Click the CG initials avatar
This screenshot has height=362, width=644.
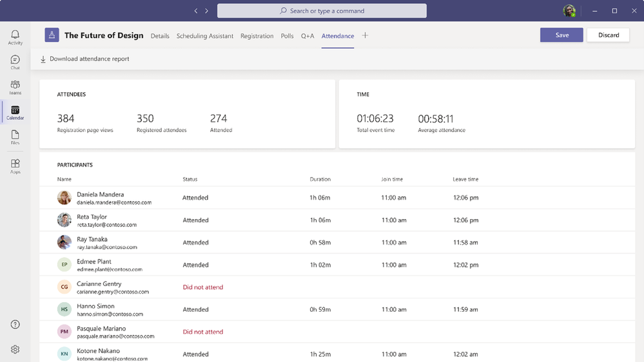(x=64, y=287)
